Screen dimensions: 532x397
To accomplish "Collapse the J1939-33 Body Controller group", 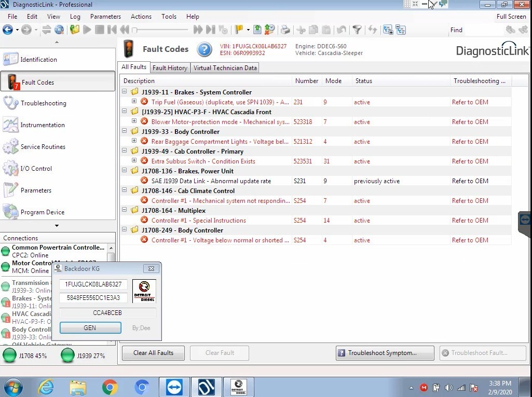I will 125,131.
